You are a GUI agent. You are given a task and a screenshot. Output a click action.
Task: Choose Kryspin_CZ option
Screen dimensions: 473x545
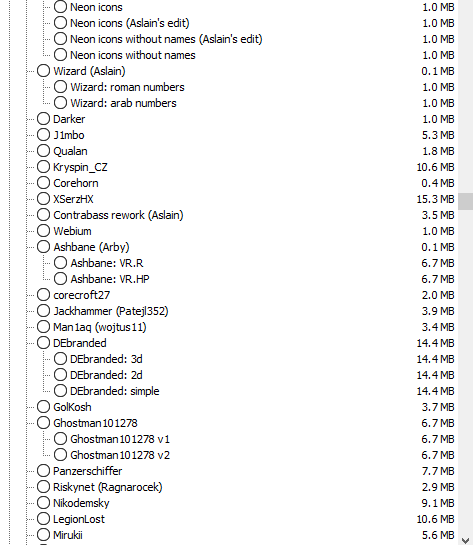43,167
